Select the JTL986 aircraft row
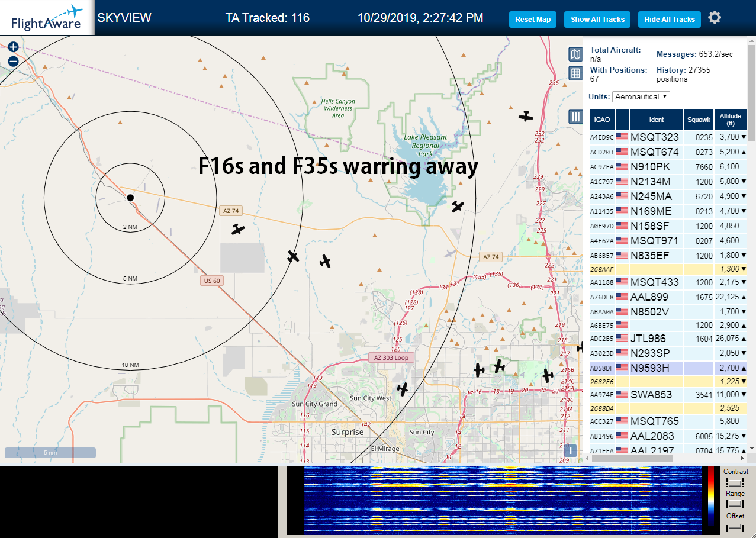 click(668, 338)
